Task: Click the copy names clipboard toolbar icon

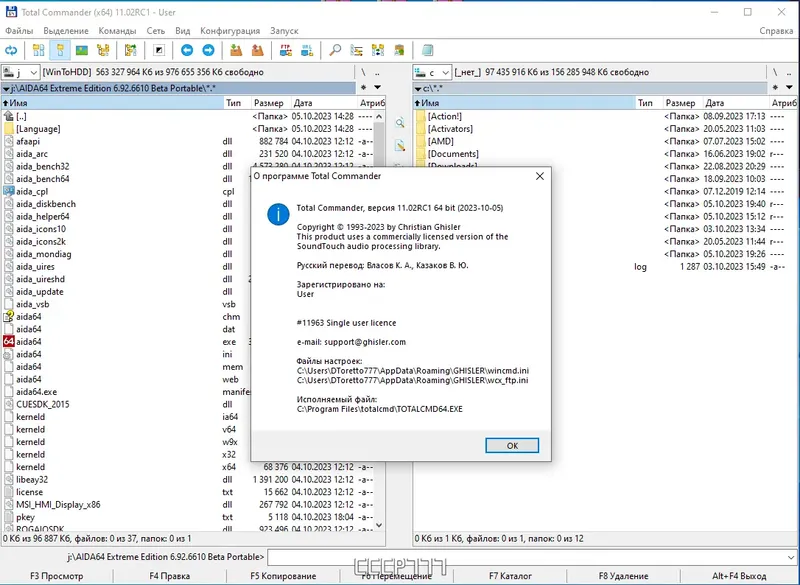Action: [399, 50]
